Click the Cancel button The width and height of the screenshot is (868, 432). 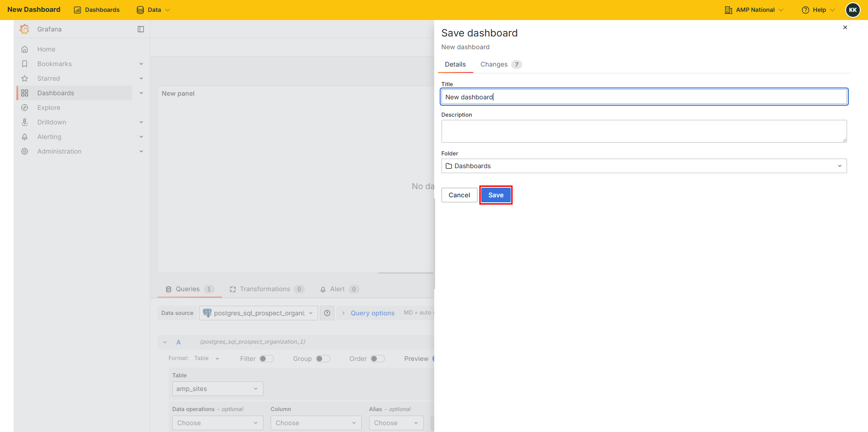[x=459, y=195]
